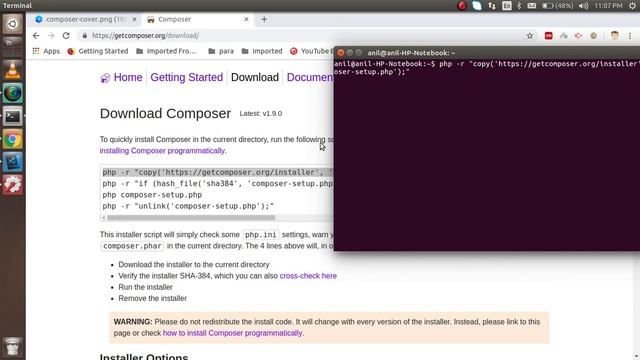This screenshot has width=640, height=360.
Task: Click the 'php composer-setup.php' code line
Action: [x=152, y=195]
